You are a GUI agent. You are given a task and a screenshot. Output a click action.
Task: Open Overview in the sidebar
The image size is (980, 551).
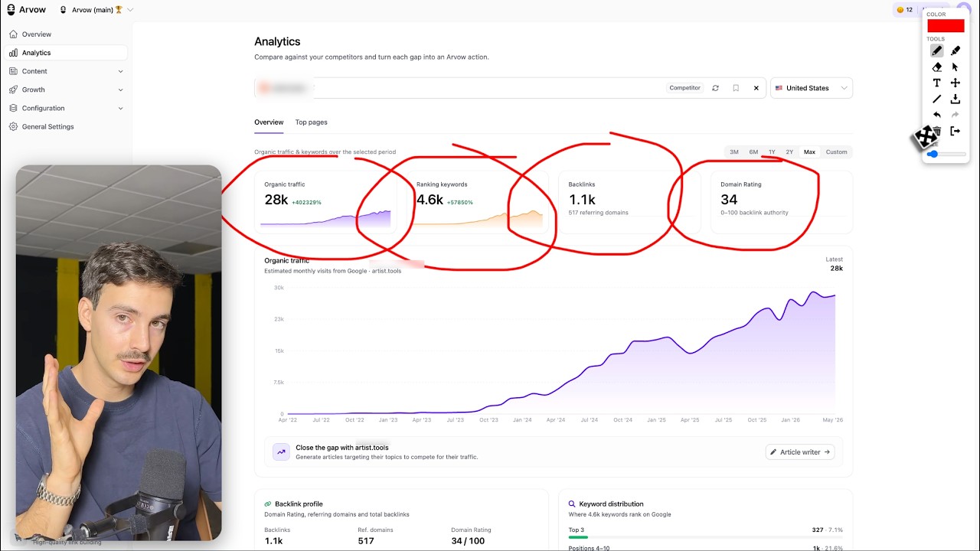tap(65, 34)
